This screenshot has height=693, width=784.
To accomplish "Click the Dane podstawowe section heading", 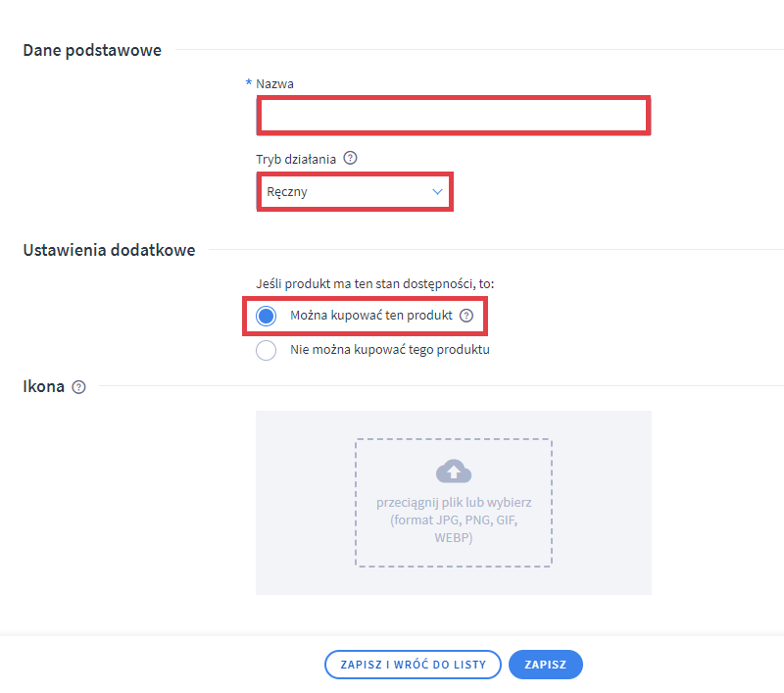I will [x=92, y=50].
